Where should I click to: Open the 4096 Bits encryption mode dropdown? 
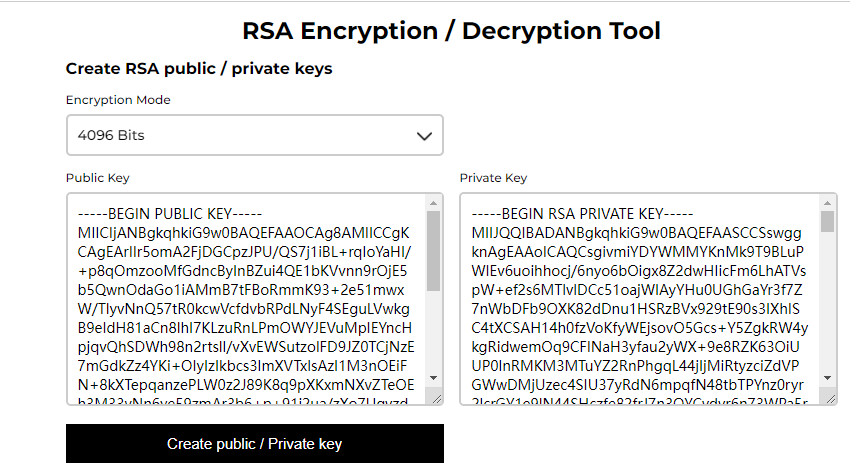[255, 135]
